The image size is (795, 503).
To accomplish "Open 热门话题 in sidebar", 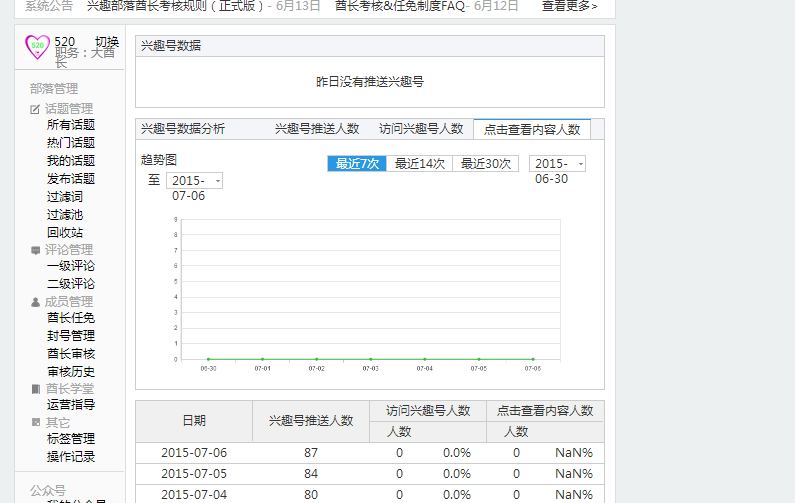I will pyautogui.click(x=71, y=142).
